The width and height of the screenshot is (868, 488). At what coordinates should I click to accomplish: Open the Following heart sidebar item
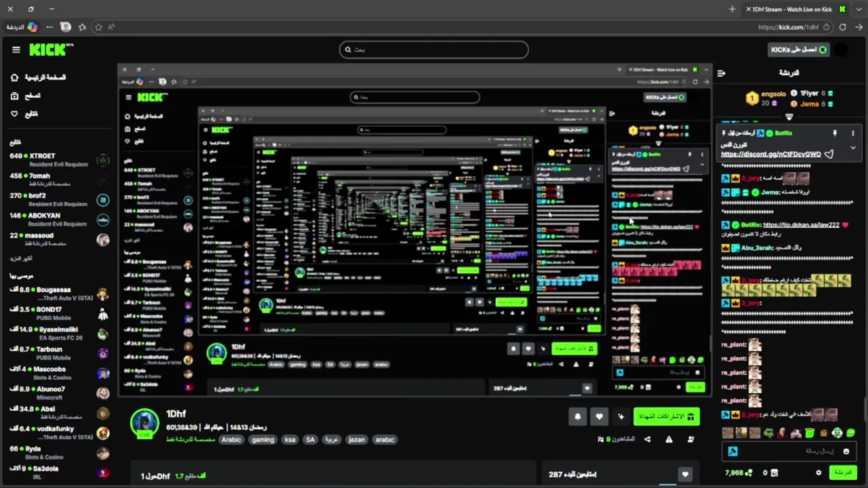pyautogui.click(x=24, y=114)
